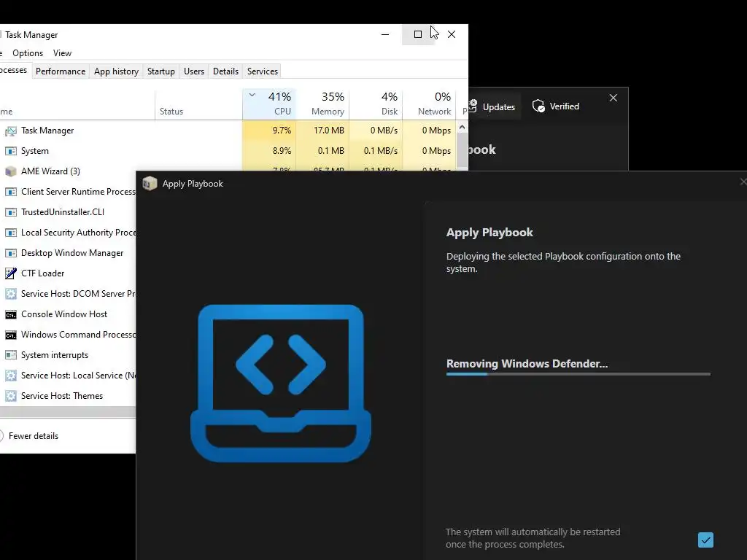Toggle the automatic restart checkbox
The height and width of the screenshot is (560, 747).
coord(705,540)
